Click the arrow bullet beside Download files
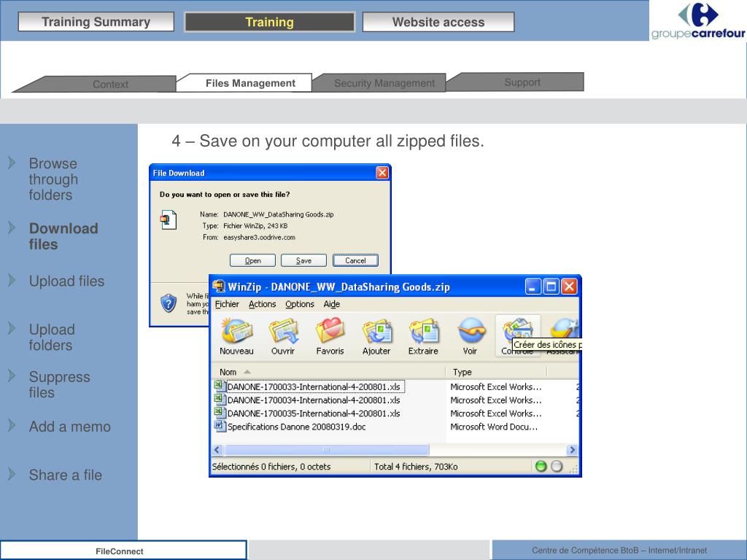Viewport: 747px width, 560px height. coord(12,227)
